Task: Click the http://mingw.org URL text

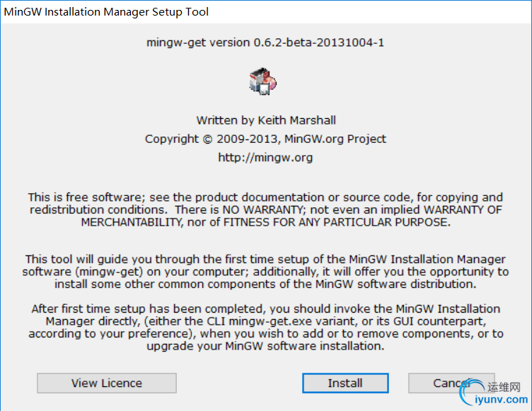Action: (265, 157)
